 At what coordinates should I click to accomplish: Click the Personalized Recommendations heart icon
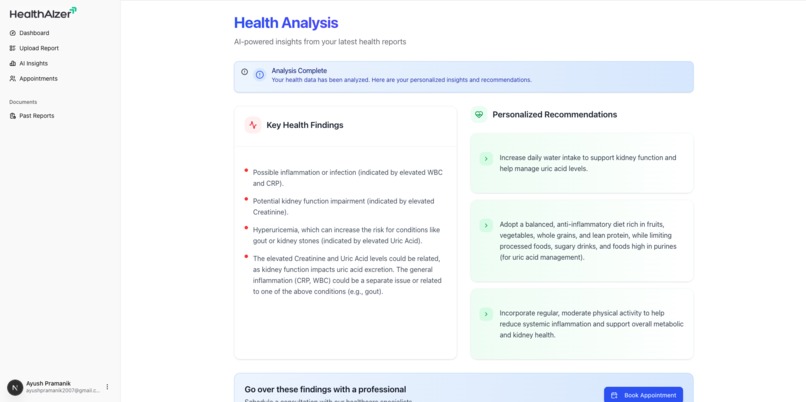click(479, 115)
